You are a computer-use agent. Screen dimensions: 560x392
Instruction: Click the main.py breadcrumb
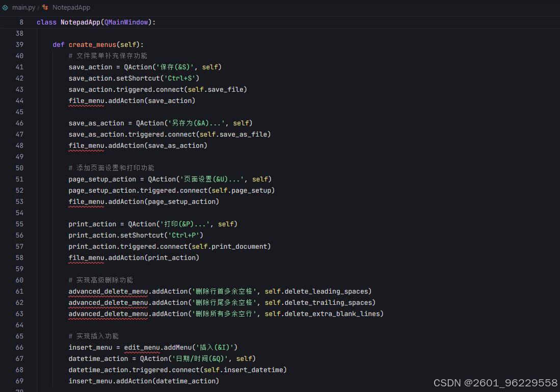(23, 7)
